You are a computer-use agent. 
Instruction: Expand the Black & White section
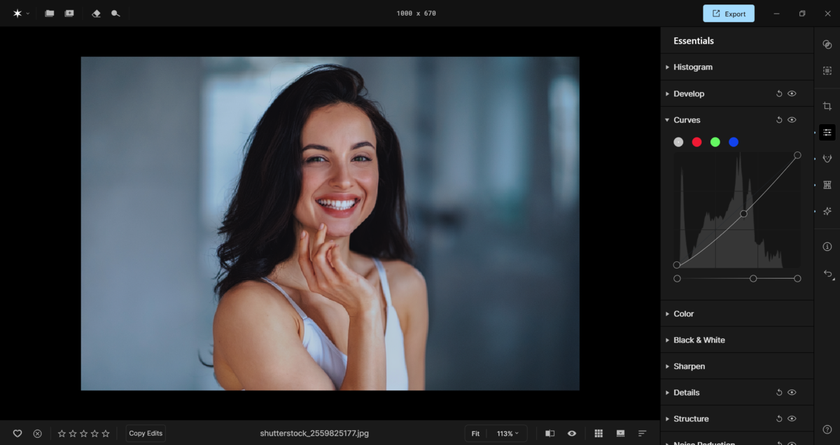click(x=698, y=340)
